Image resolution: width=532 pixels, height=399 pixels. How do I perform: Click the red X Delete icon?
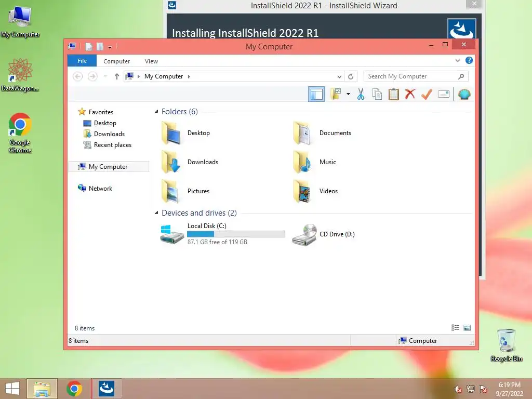point(410,94)
